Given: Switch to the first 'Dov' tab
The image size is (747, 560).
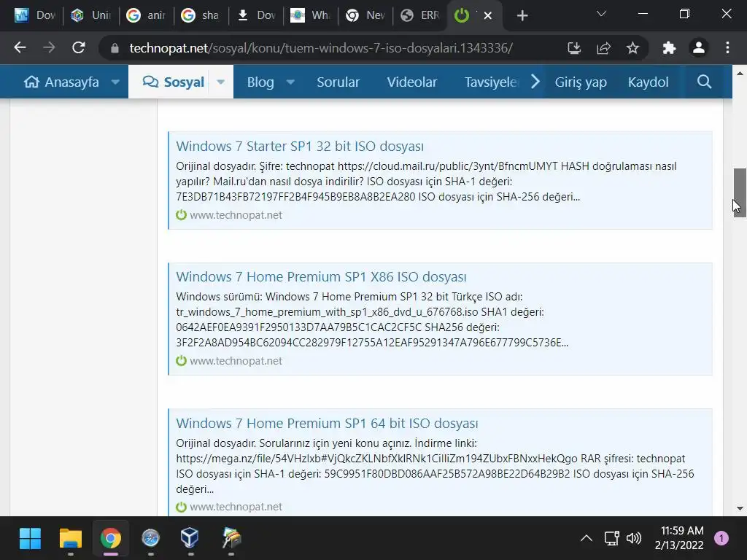Looking at the screenshot, I should [x=35, y=16].
